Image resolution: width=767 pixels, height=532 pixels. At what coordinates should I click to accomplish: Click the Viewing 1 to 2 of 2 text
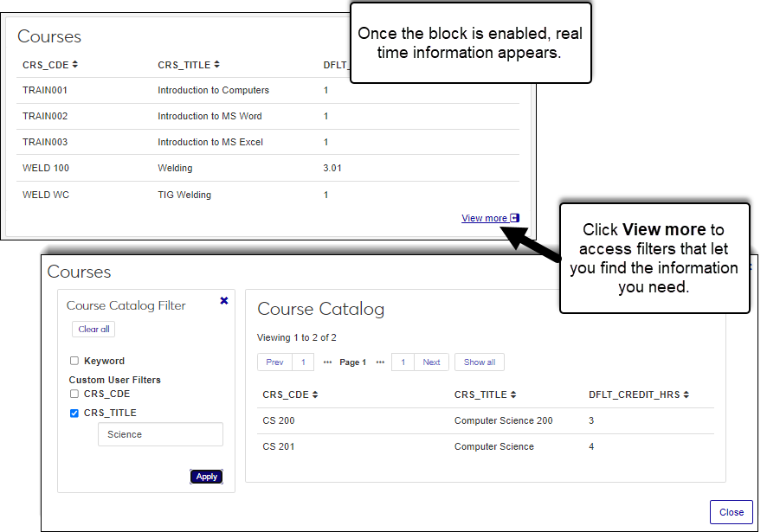point(296,337)
